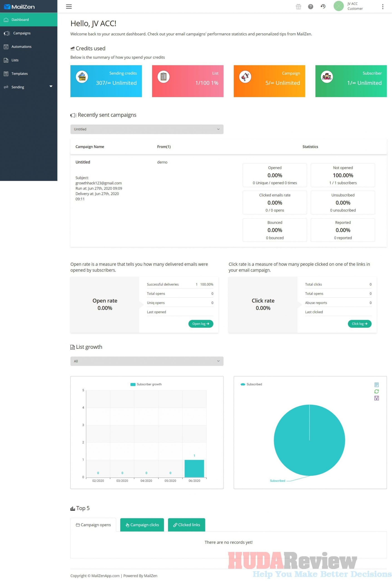
Task: Refresh the Subscribed pie chart with the green icon
Action: click(x=377, y=391)
